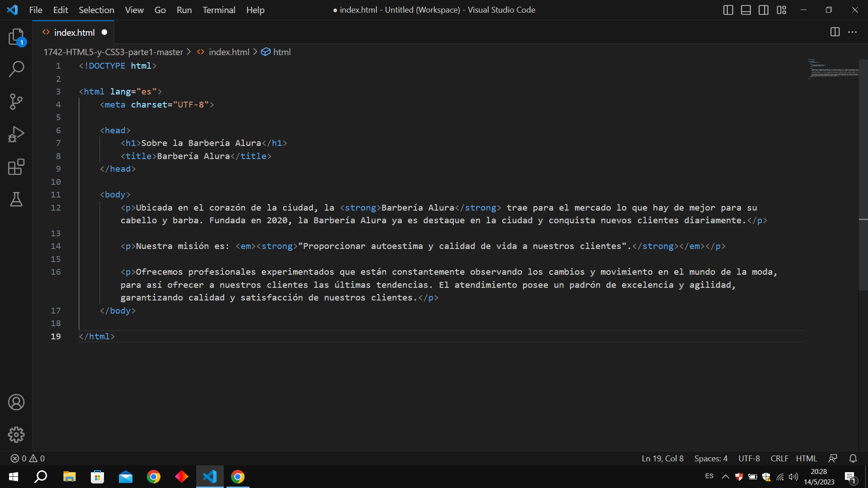The width and height of the screenshot is (868, 488).
Task: Place cursor in title Barbería Alura text
Action: [193, 156]
